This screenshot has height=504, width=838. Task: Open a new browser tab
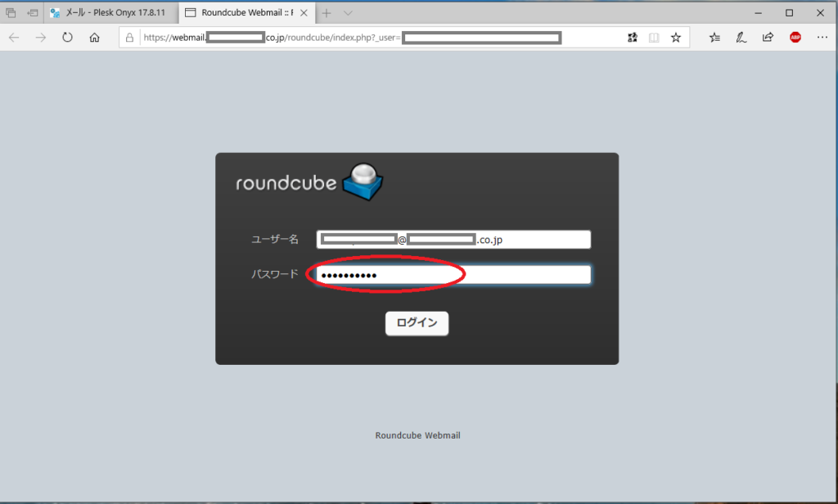click(x=327, y=12)
